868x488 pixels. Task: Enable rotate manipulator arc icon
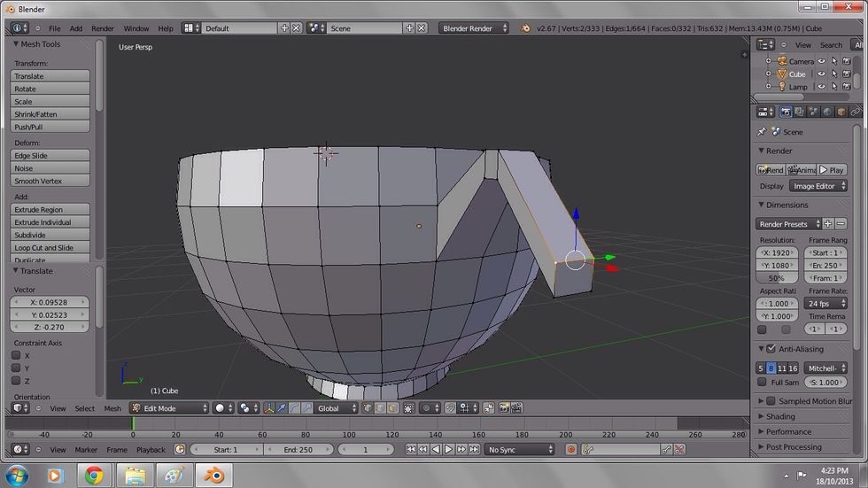(294, 408)
